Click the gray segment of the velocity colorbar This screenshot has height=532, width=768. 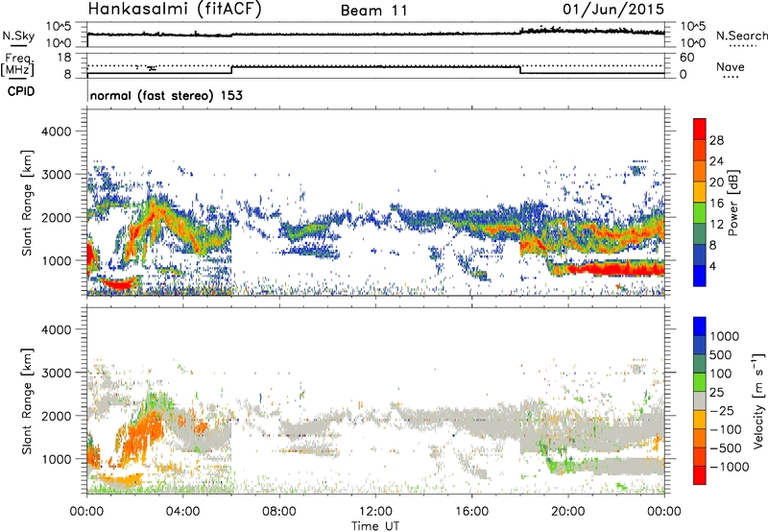(700, 401)
